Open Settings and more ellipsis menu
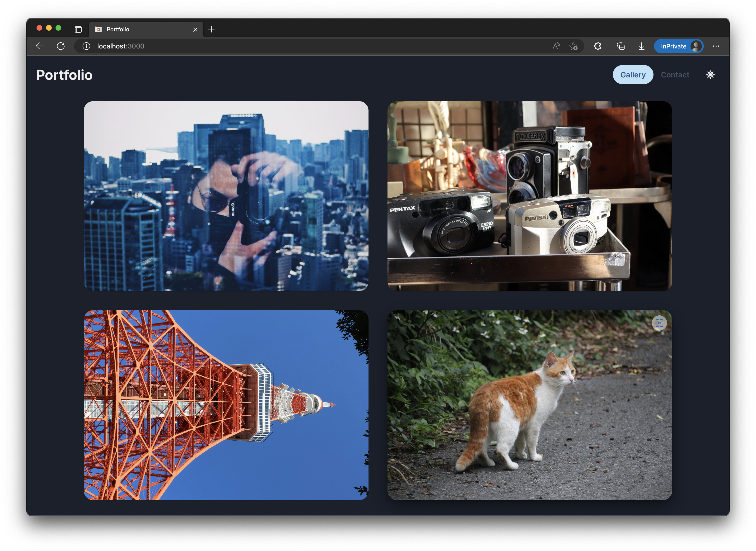The image size is (756, 551). click(x=716, y=46)
